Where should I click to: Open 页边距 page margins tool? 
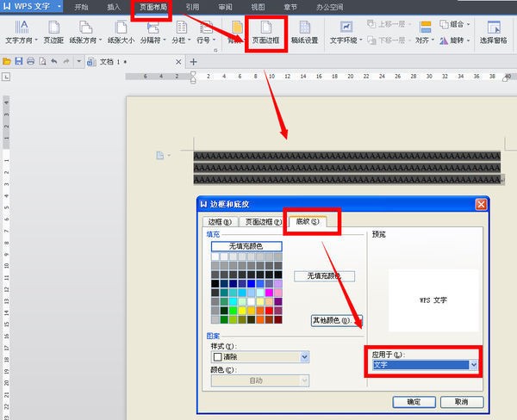53,33
